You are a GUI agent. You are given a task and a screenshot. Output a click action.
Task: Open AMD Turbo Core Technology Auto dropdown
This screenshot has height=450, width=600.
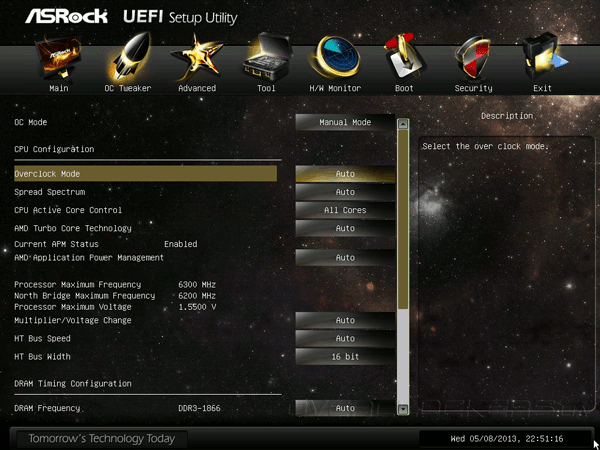(x=345, y=228)
